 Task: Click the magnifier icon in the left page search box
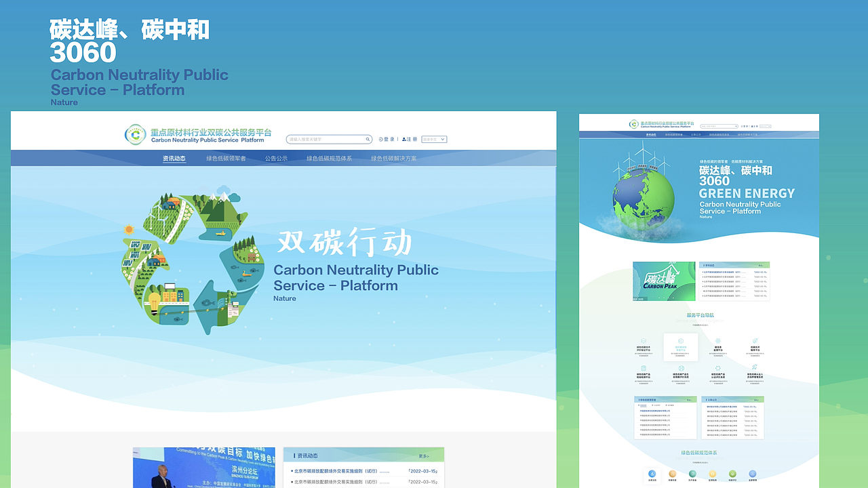368,139
